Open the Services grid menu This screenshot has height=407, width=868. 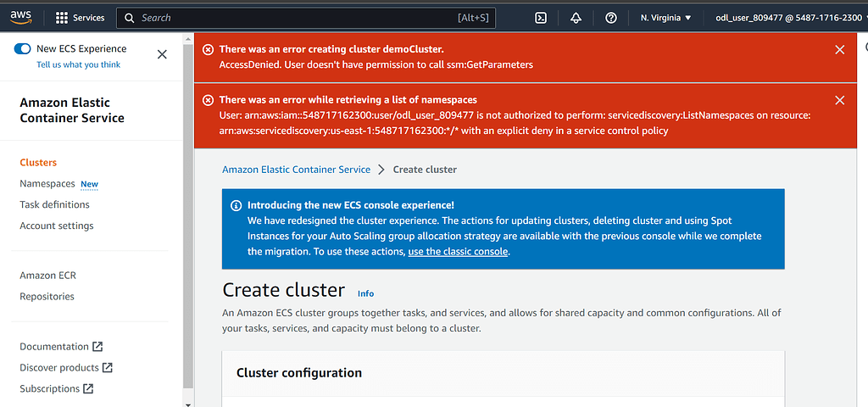click(x=80, y=18)
